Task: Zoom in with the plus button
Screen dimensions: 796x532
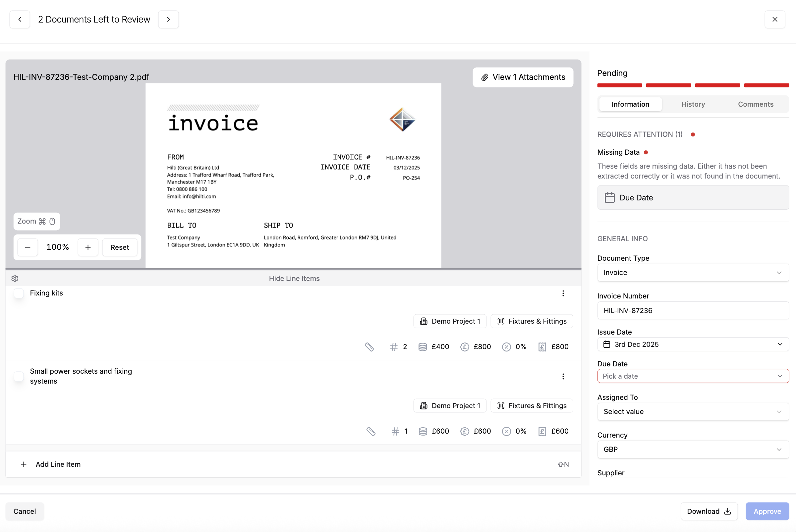Action: [x=88, y=247]
